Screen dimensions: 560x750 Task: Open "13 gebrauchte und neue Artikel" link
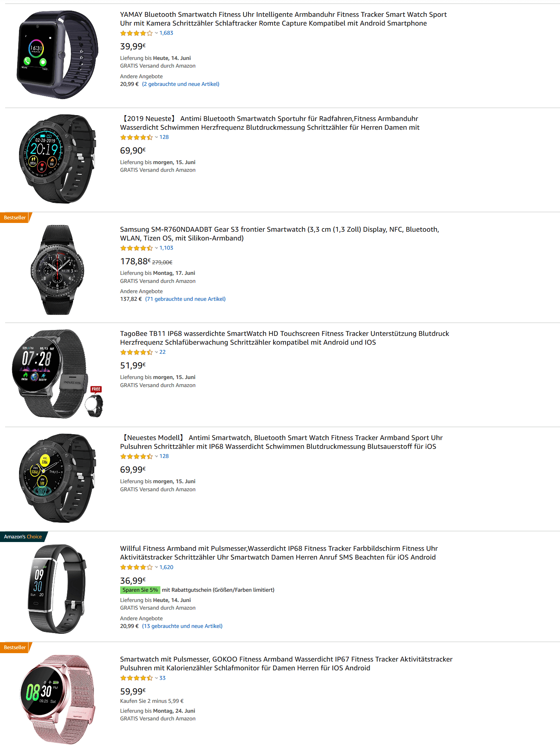[182, 626]
